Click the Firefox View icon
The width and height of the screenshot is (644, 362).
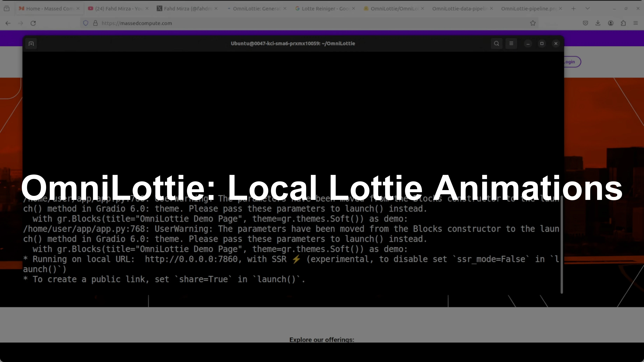click(x=7, y=8)
